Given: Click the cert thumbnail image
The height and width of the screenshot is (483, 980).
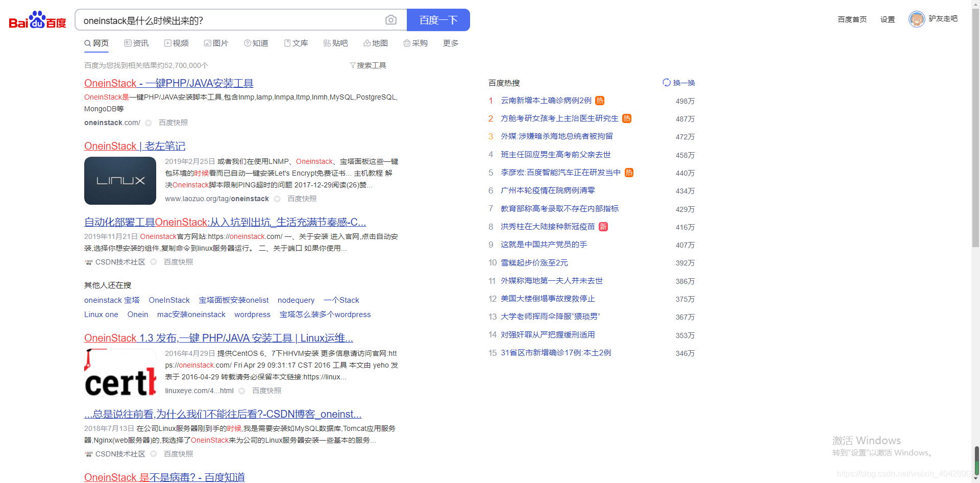Looking at the screenshot, I should pos(120,373).
